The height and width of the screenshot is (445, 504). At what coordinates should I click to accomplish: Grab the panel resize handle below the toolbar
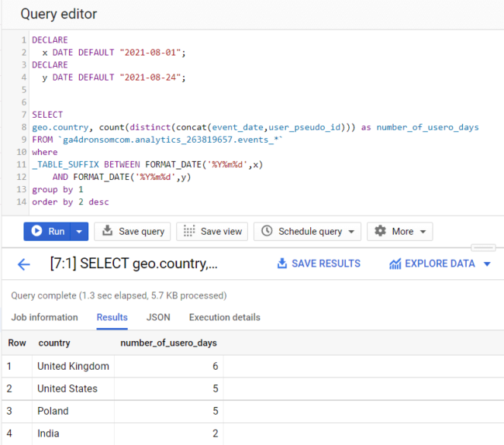point(483,248)
